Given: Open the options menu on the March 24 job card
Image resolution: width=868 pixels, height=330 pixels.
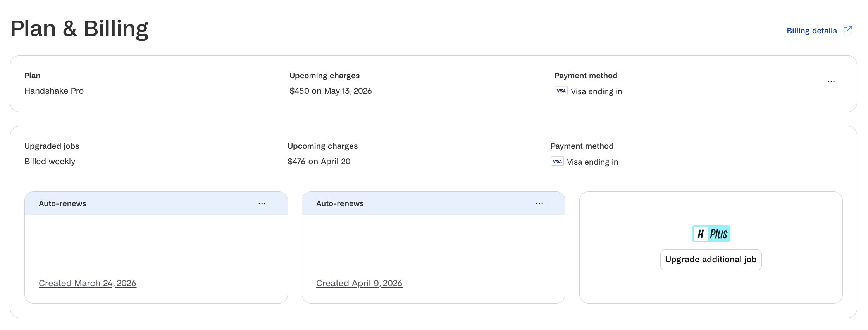Looking at the screenshot, I should tap(262, 203).
